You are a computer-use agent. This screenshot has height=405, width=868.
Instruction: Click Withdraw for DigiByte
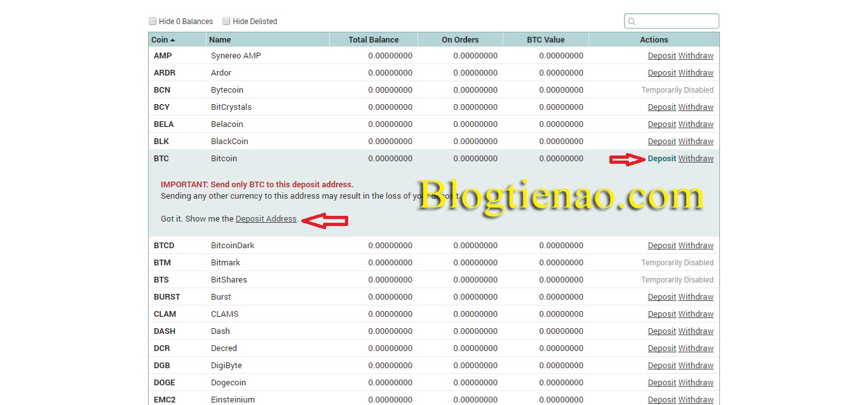[x=696, y=366]
